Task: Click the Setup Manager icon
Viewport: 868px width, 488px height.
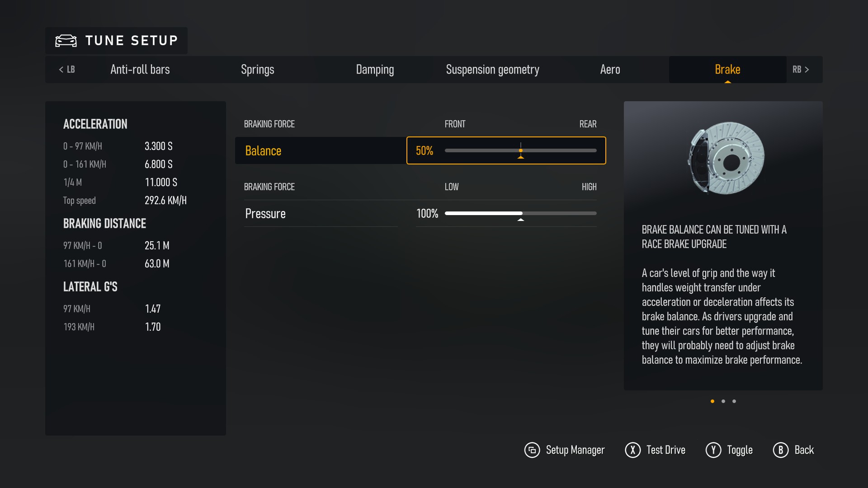Action: (x=531, y=450)
